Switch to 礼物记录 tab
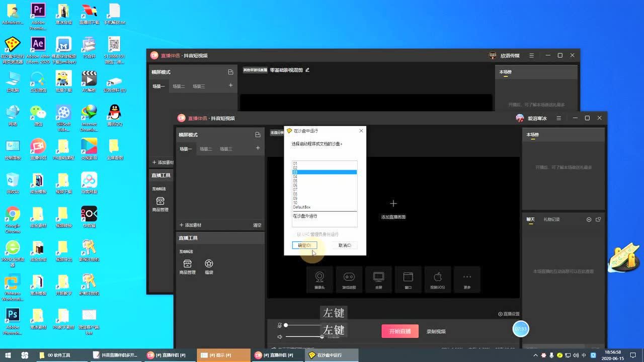Image resolution: width=644 pixels, height=362 pixels. click(x=551, y=220)
